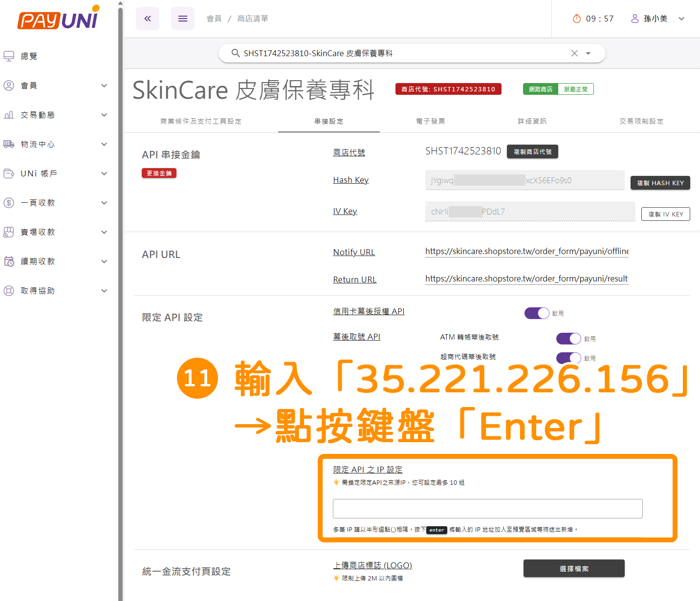
Task: Click the 限定 API 之 IP 設定 label
Action: coord(368,470)
